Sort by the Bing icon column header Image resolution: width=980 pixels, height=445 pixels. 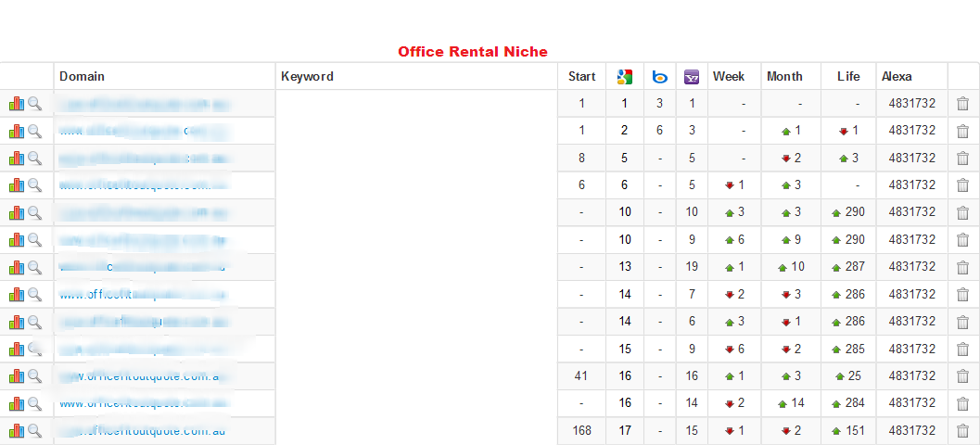click(659, 77)
